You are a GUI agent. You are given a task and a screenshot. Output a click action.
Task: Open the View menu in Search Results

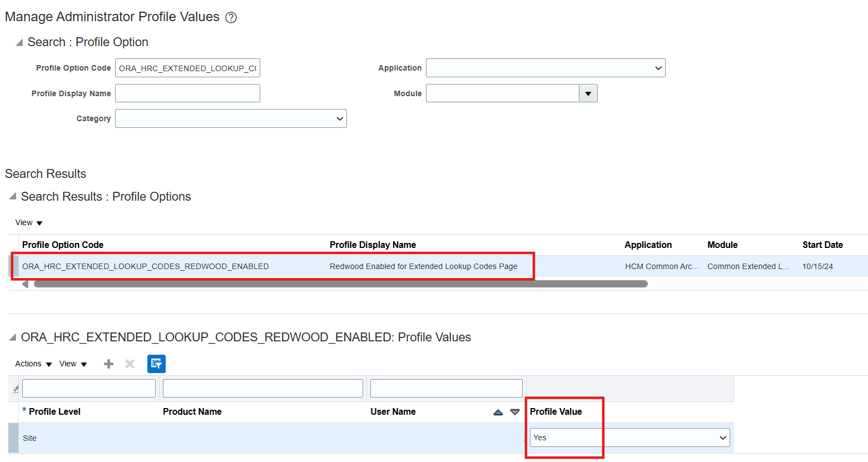tap(28, 222)
